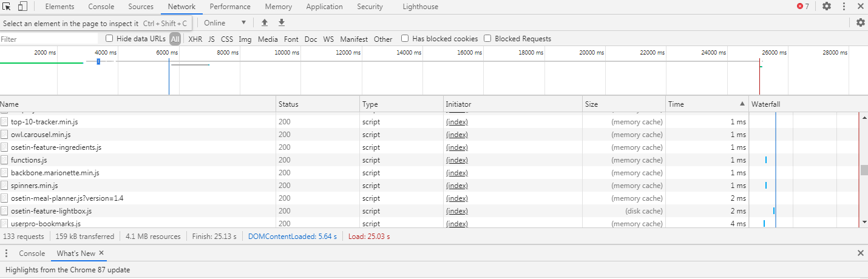This screenshot has width=868, height=279.
Task: Click the scrollbar down arrow
Action: pyautogui.click(x=864, y=223)
